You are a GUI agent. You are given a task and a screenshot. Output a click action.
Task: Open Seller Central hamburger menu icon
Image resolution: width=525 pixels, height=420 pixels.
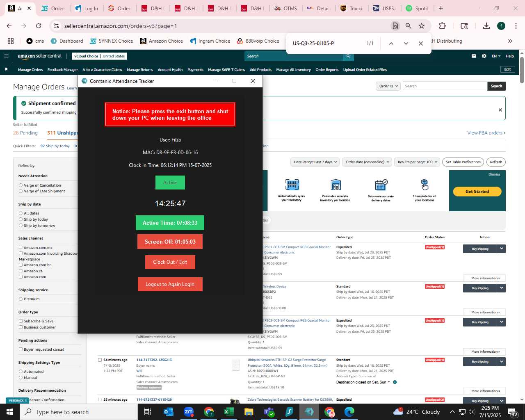click(x=6, y=56)
